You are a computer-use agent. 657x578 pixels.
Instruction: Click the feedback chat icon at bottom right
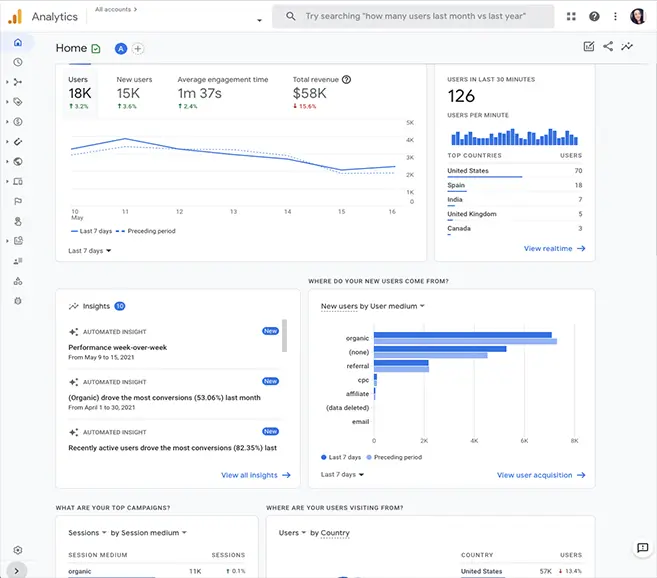point(642,548)
